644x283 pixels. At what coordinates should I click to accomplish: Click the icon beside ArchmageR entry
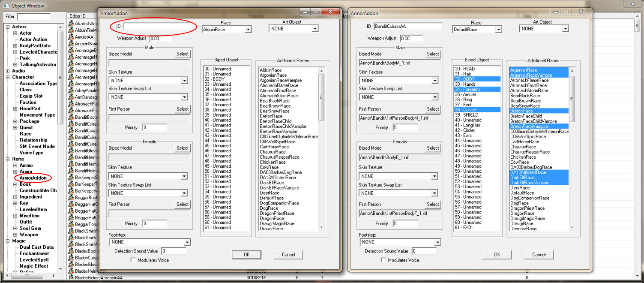(72, 84)
